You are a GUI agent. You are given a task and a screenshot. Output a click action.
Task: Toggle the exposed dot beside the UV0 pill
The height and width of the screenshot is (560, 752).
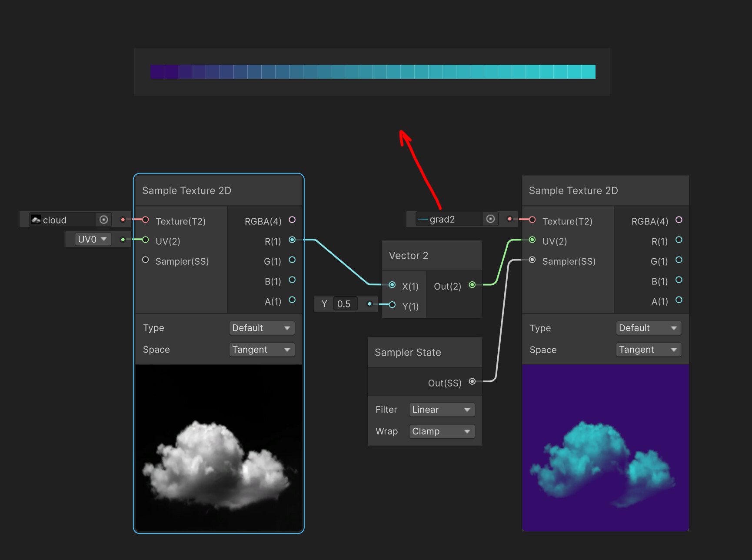click(123, 239)
